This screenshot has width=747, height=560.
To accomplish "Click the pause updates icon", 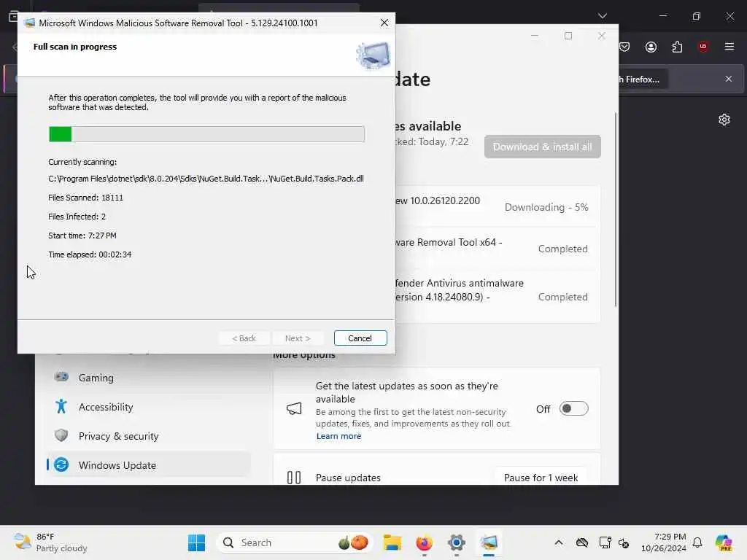I will 294,477.
